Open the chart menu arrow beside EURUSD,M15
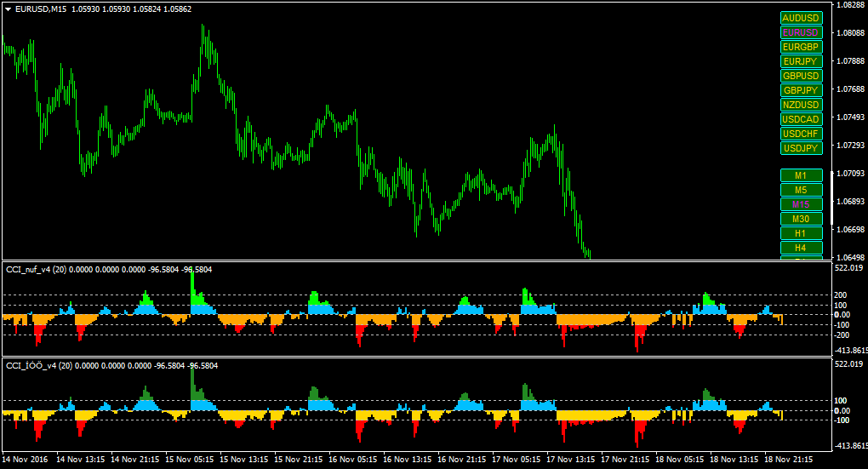The image size is (868, 469). tap(9, 9)
